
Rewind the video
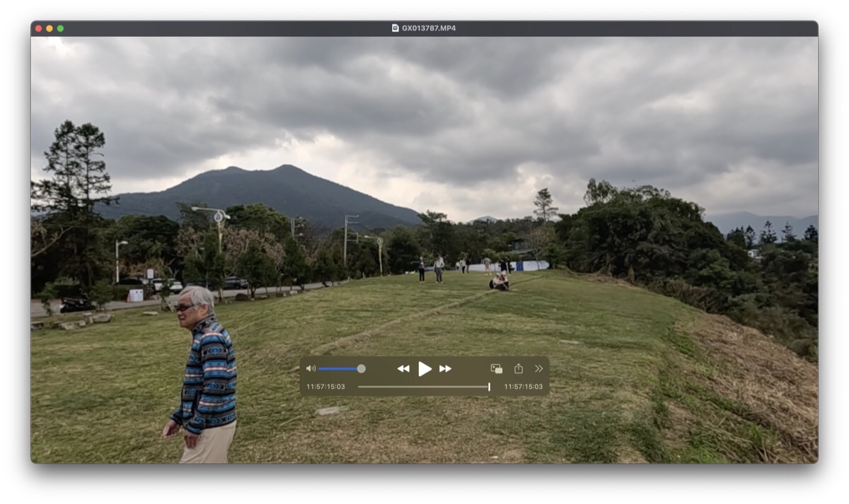(403, 368)
